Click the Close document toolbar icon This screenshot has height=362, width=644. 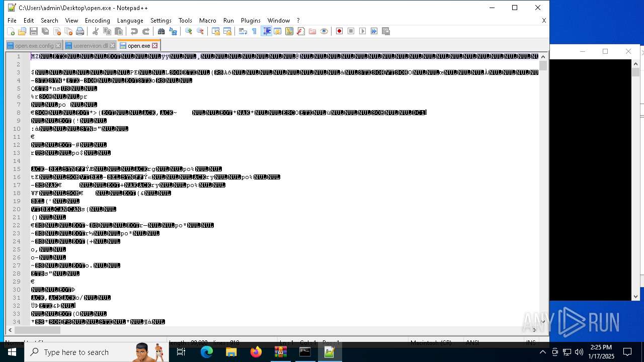click(x=57, y=31)
